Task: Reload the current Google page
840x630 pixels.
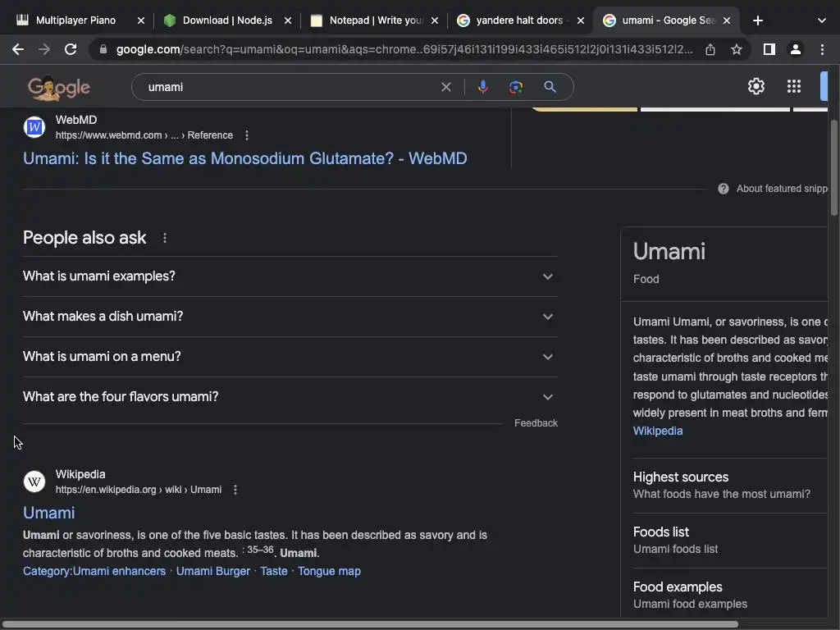Action: click(x=71, y=49)
